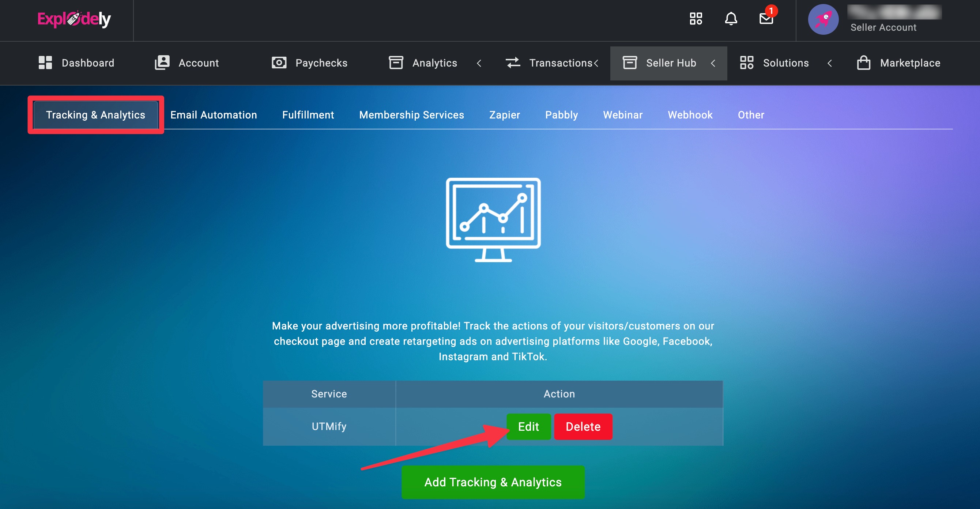Open the Webinar tab
This screenshot has width=980, height=509.
pyautogui.click(x=622, y=115)
